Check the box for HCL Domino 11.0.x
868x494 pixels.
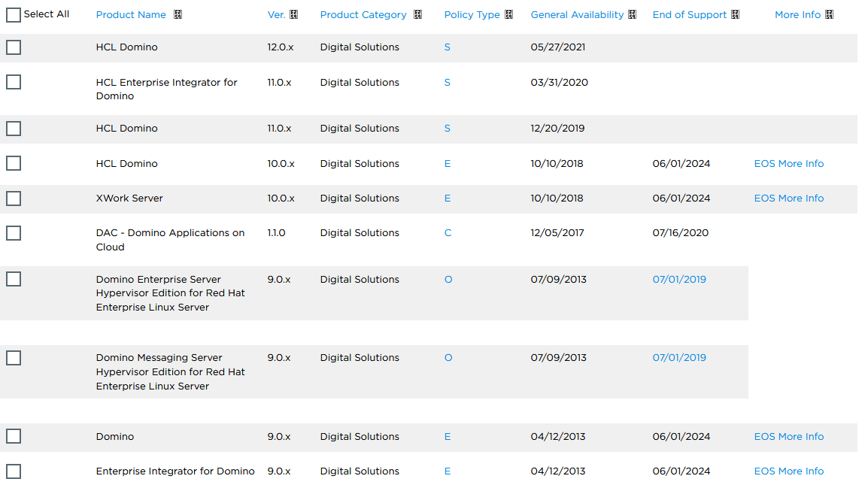[14, 129]
